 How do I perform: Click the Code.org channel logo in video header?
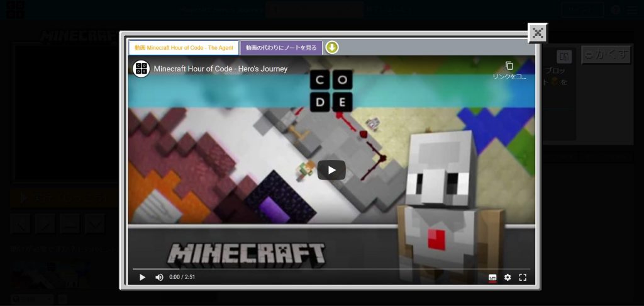point(141,69)
